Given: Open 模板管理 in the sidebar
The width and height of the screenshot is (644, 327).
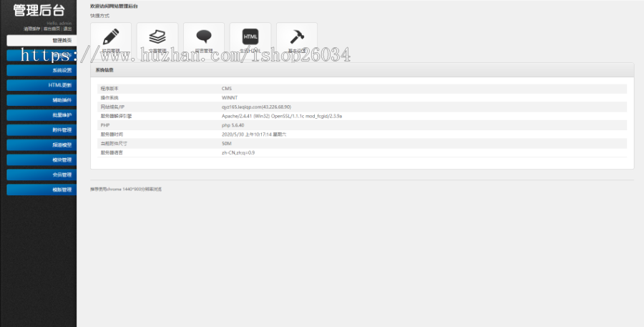Looking at the screenshot, I should point(42,190).
